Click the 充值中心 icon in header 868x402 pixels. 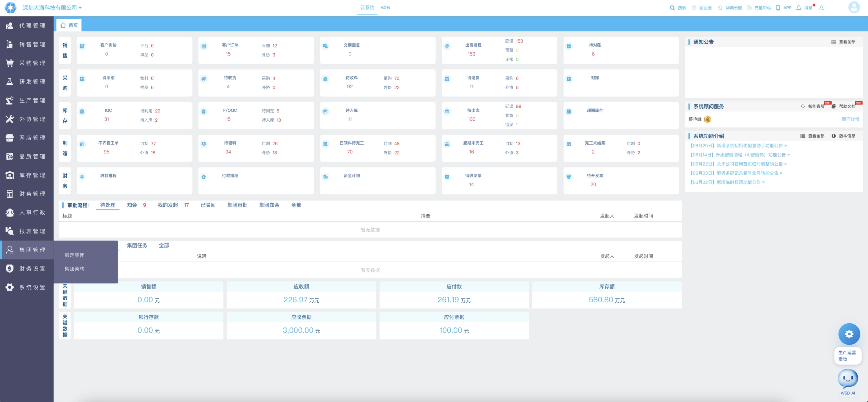[749, 8]
